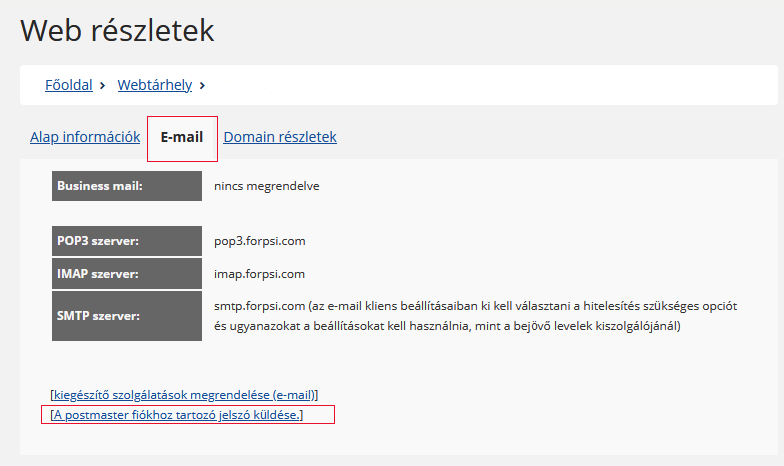Send the postmaster fiókhoz tartozó jelszó
Image resolution: width=784 pixels, height=466 pixels.
point(176,415)
